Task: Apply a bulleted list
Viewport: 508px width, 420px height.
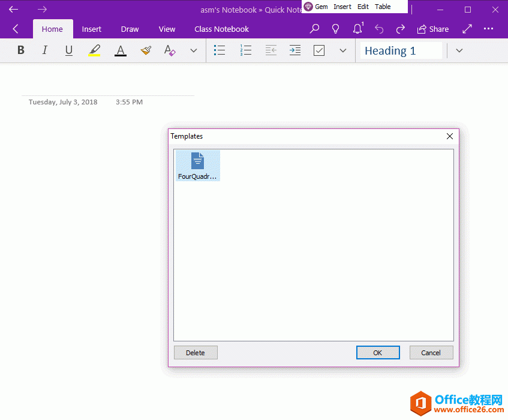Action: click(x=219, y=50)
